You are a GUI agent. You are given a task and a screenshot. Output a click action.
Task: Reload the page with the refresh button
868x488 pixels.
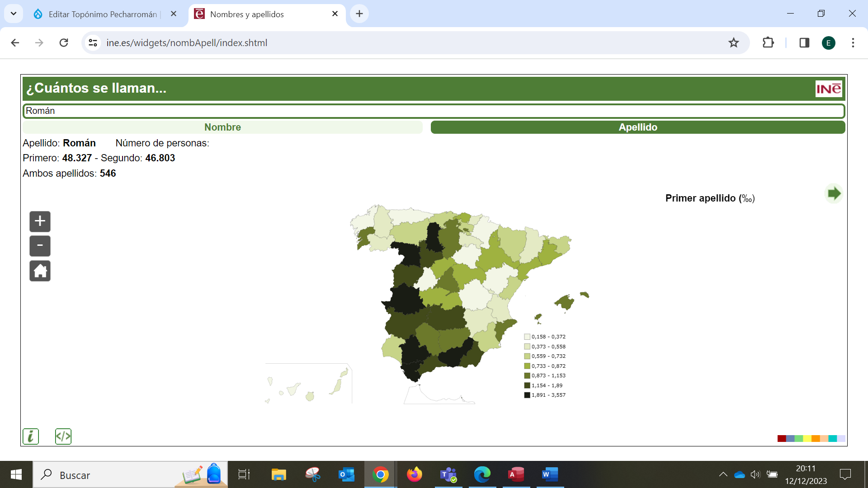[x=64, y=43]
